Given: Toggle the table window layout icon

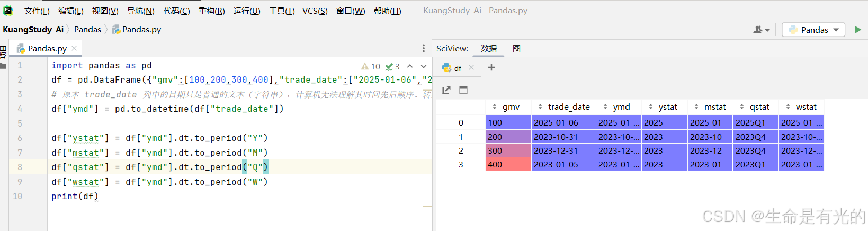Looking at the screenshot, I should [x=463, y=90].
